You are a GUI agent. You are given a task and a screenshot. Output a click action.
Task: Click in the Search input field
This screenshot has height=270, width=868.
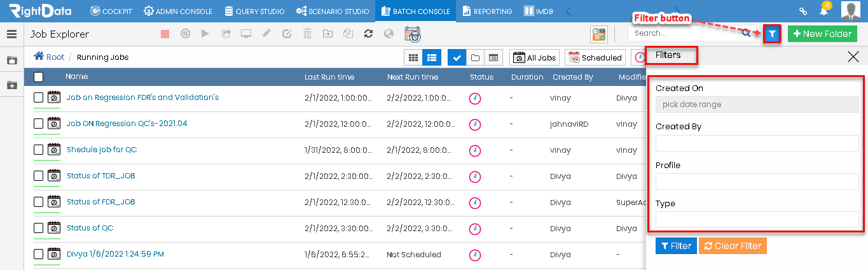(684, 33)
